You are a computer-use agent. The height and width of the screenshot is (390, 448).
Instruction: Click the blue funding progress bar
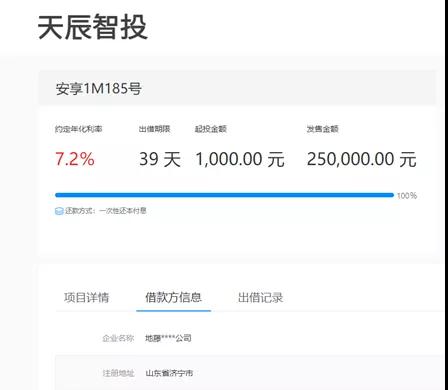coord(224,195)
